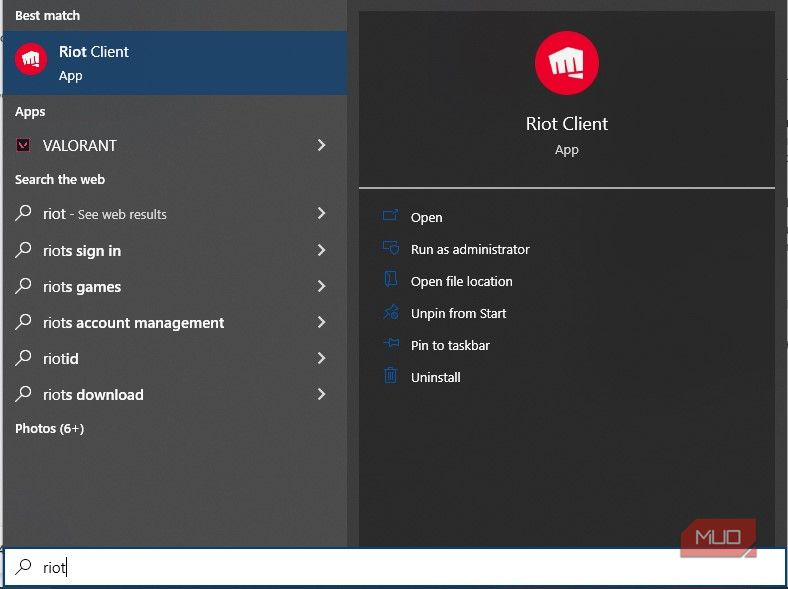Expand the 'riots sign in' chevron

[322, 250]
